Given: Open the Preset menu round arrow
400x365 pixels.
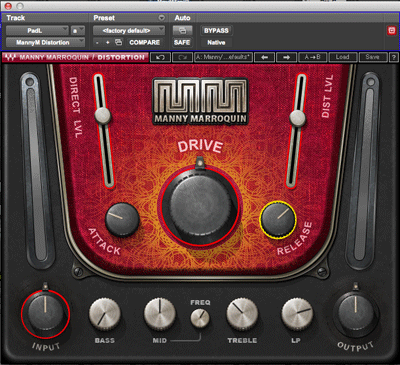Looking at the screenshot, I should 162,18.
